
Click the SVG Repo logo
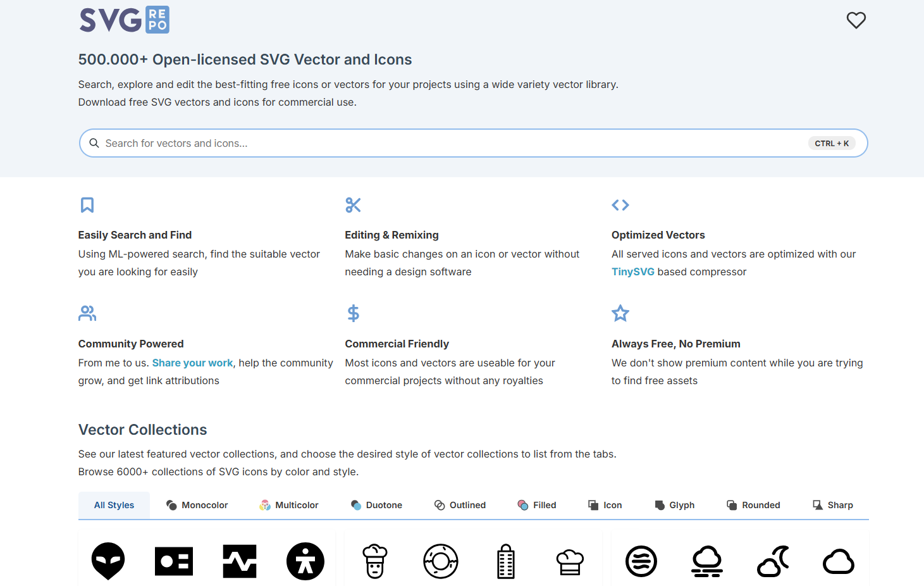pyautogui.click(x=124, y=20)
